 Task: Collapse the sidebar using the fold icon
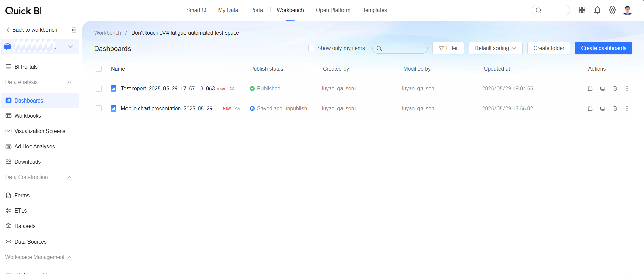[x=74, y=30]
